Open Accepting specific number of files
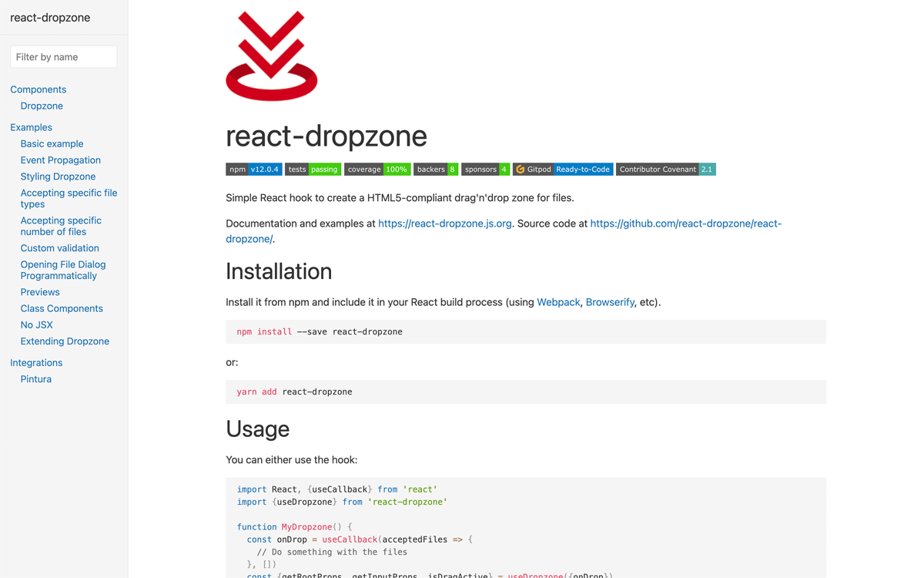924x578 pixels. click(61, 226)
